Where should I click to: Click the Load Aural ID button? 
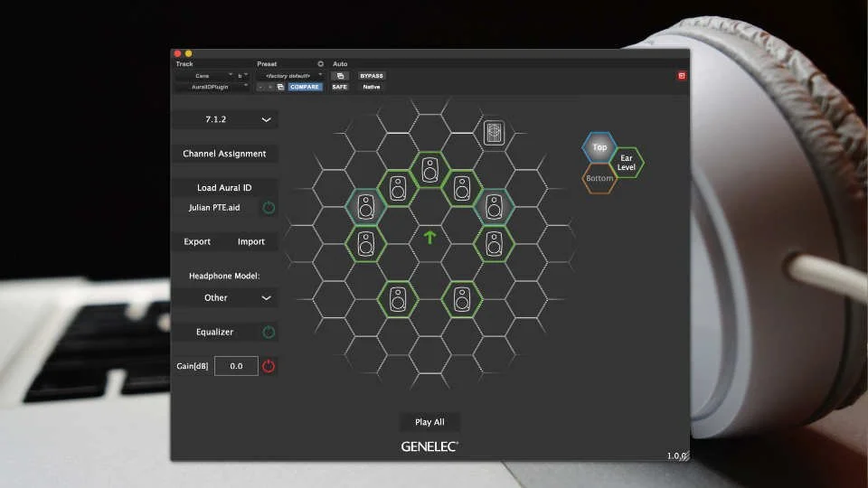click(225, 188)
